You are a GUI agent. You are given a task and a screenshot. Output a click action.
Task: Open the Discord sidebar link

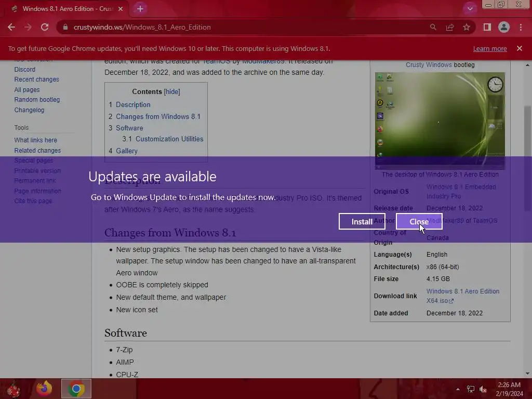click(x=25, y=69)
